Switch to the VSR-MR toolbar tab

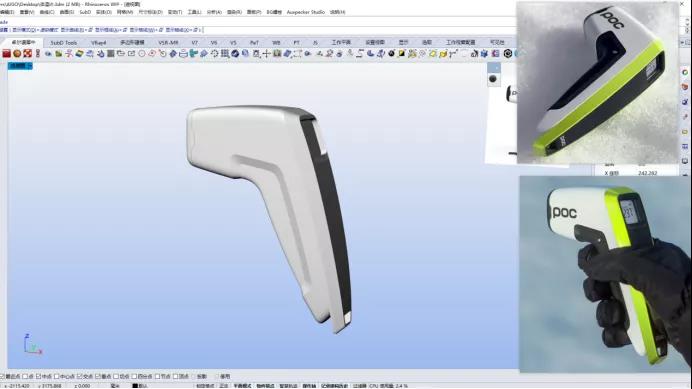[x=168, y=42]
